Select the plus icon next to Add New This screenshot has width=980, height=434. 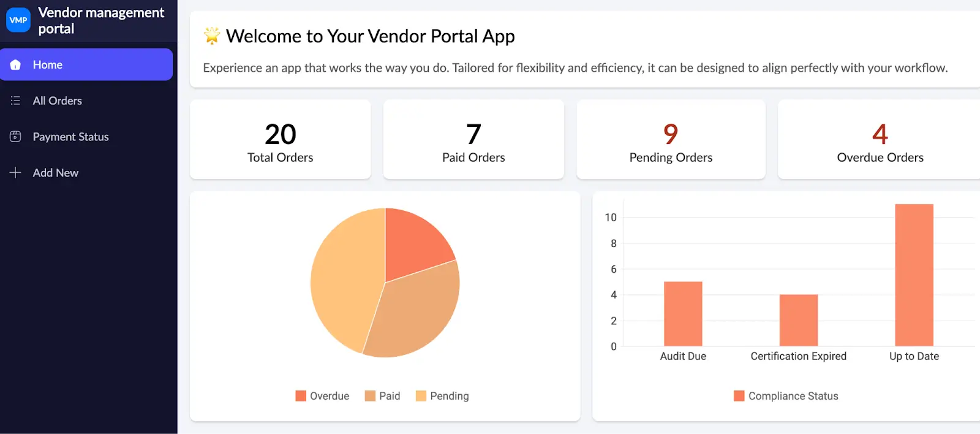coord(15,172)
